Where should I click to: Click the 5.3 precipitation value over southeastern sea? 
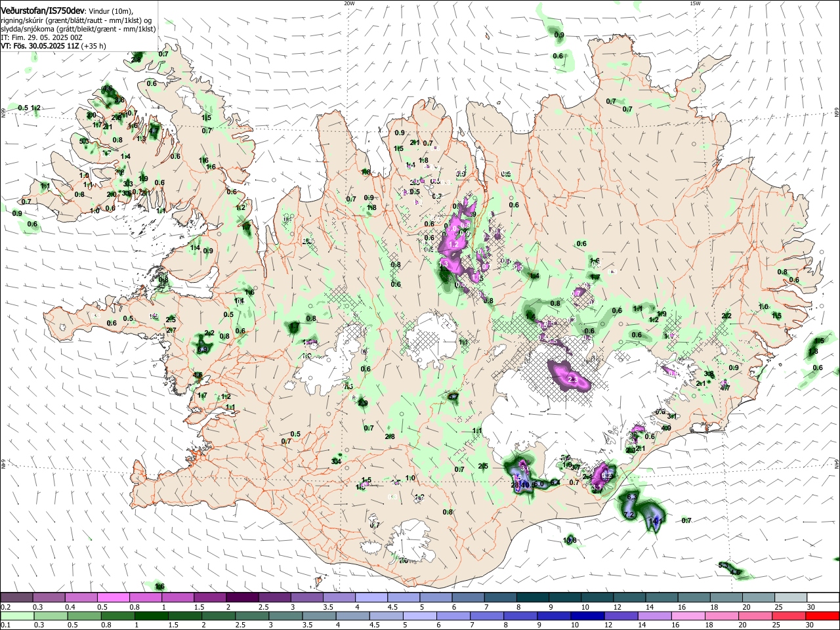(x=724, y=565)
